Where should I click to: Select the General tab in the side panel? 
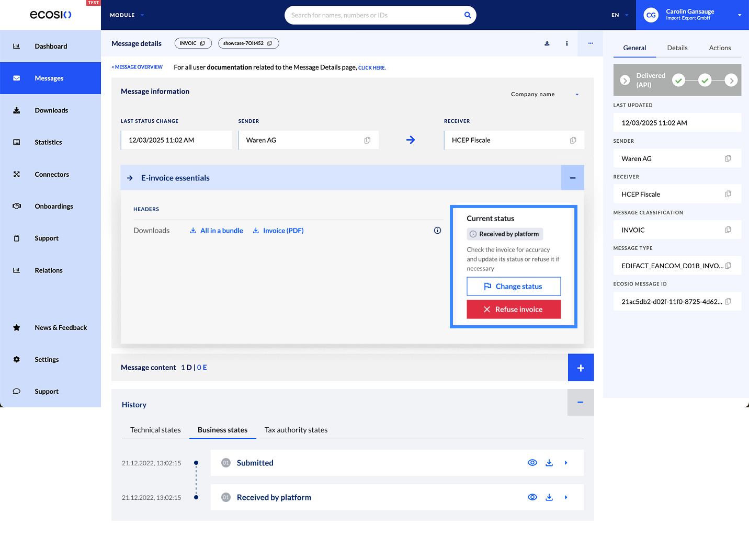[x=634, y=48]
